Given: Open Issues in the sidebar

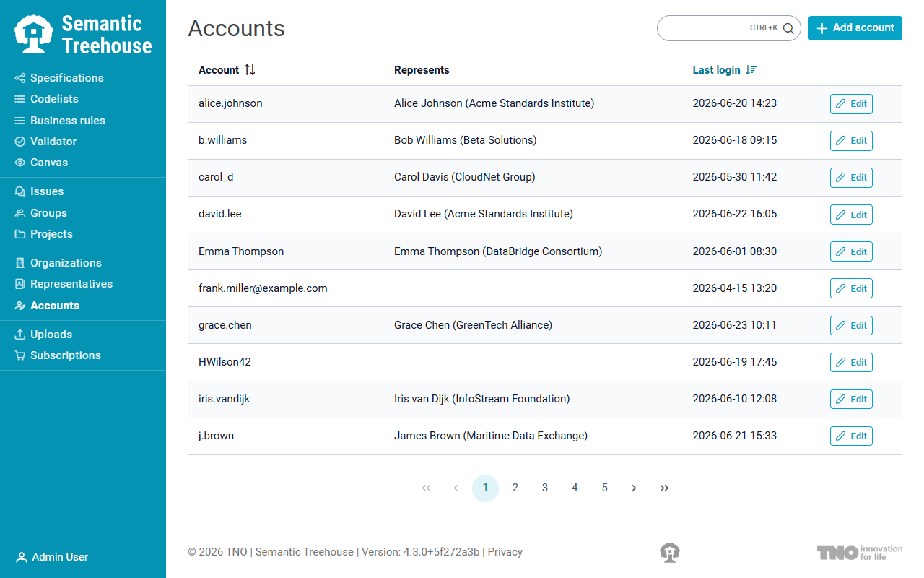Looking at the screenshot, I should pos(39,191).
